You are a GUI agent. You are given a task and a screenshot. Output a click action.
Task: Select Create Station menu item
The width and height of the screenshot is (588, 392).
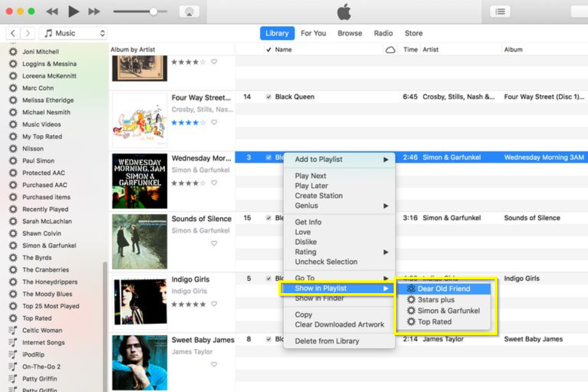point(319,196)
